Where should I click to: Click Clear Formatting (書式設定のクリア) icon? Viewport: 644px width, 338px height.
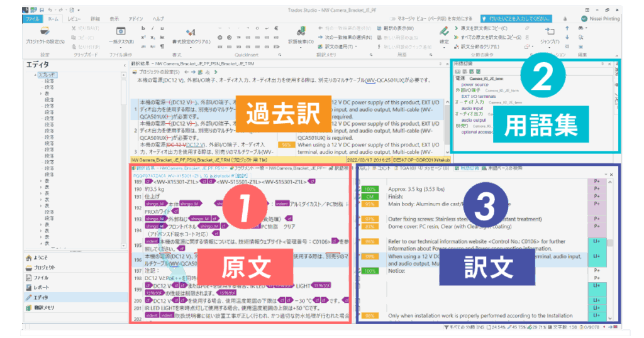pos(191,32)
